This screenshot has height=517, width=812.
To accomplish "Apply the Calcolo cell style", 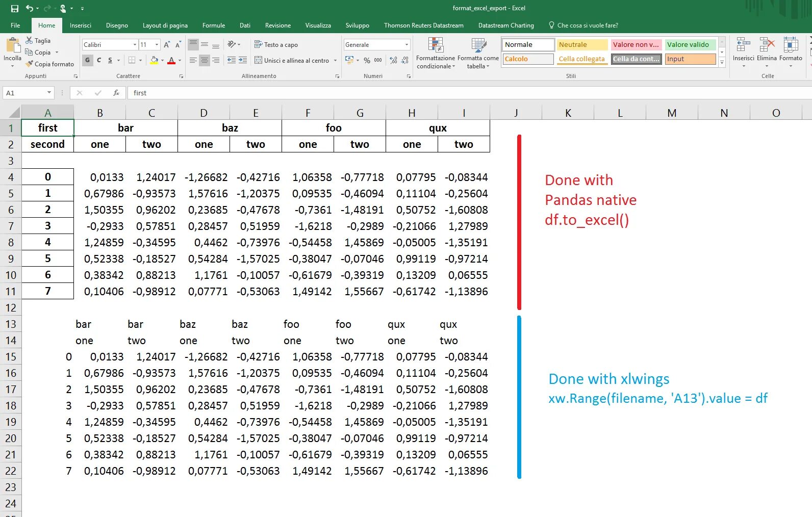I will (x=528, y=59).
